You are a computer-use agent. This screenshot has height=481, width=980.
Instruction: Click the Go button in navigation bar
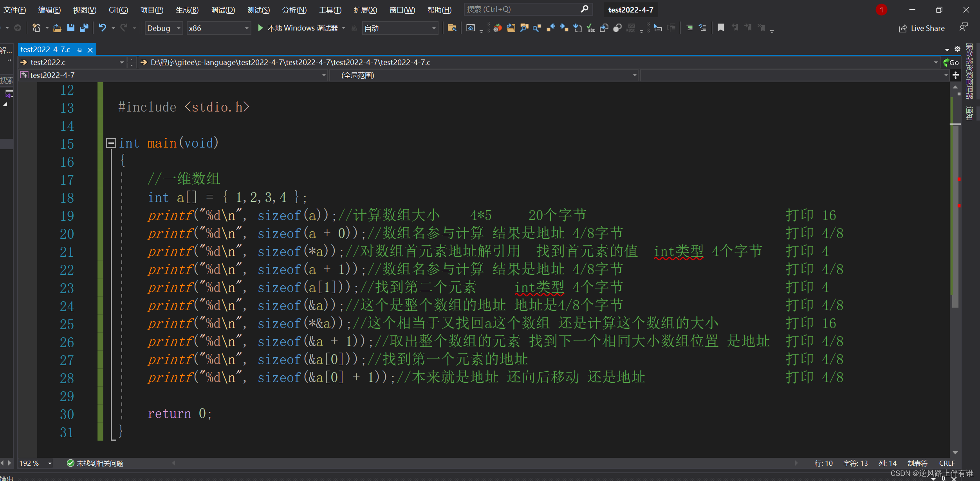coord(951,62)
